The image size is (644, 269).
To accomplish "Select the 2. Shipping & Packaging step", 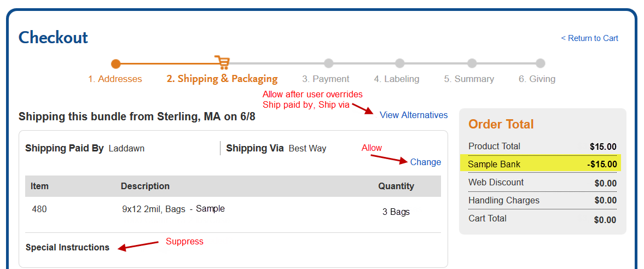I will tap(222, 79).
